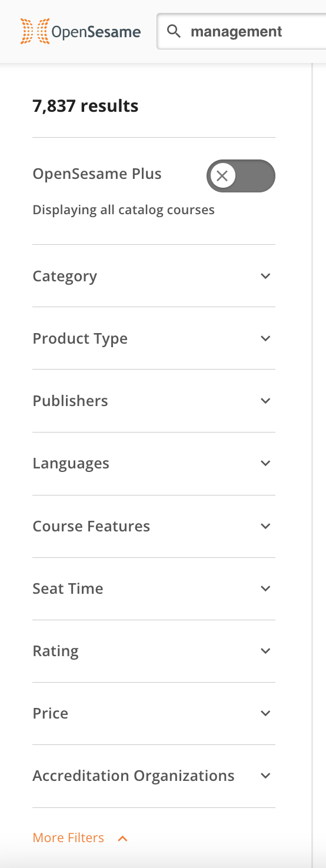Open the Accreditation Organizations filter
The height and width of the screenshot is (868, 326).
154,776
